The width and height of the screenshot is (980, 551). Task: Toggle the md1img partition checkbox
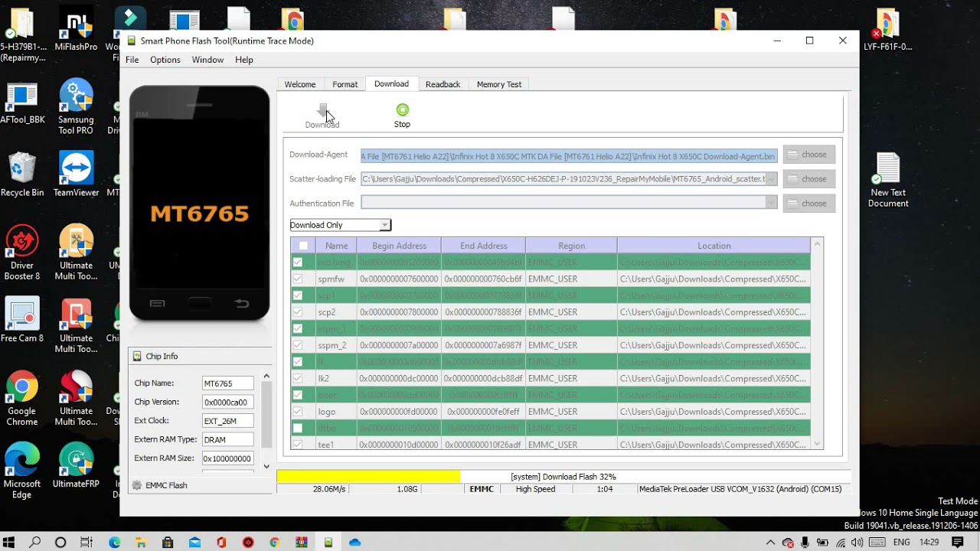pos(298,262)
